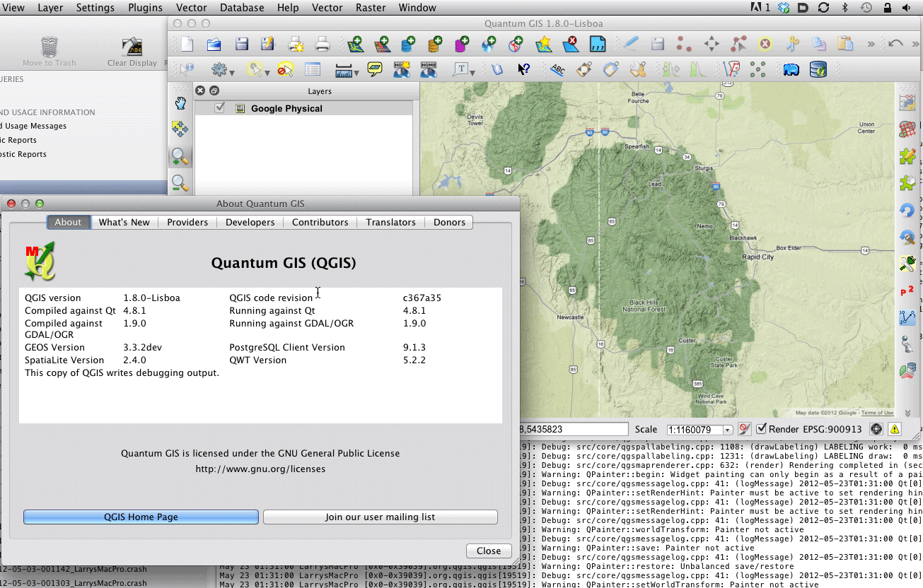Add PostGIS layer with blue database icon
Viewport: 923px width, 588px height.
(x=409, y=45)
